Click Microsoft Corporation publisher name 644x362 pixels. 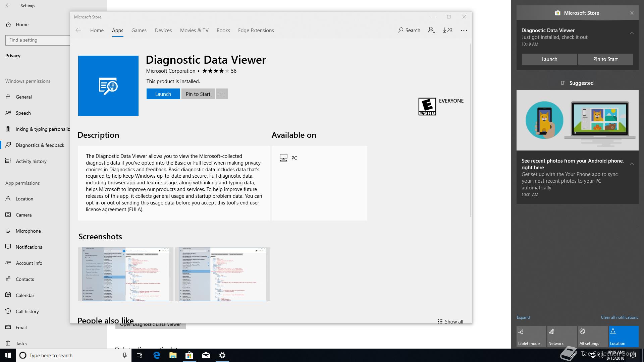(170, 71)
